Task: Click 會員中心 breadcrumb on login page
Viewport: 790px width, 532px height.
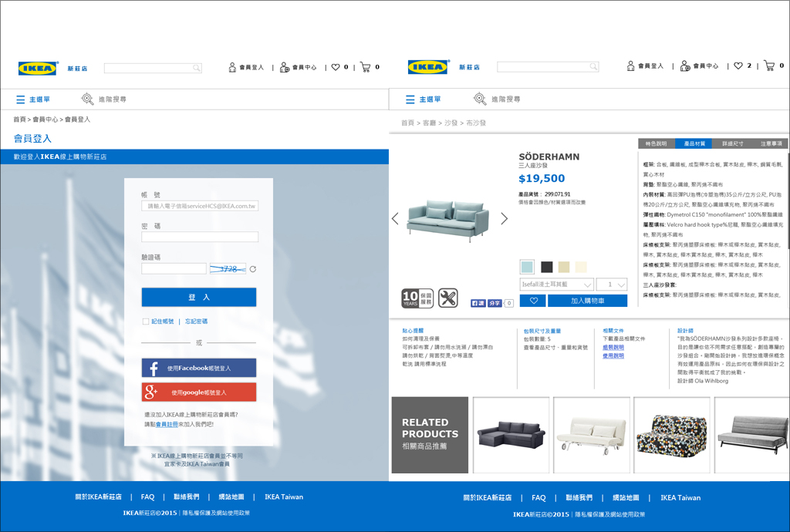Action: pyautogui.click(x=46, y=120)
